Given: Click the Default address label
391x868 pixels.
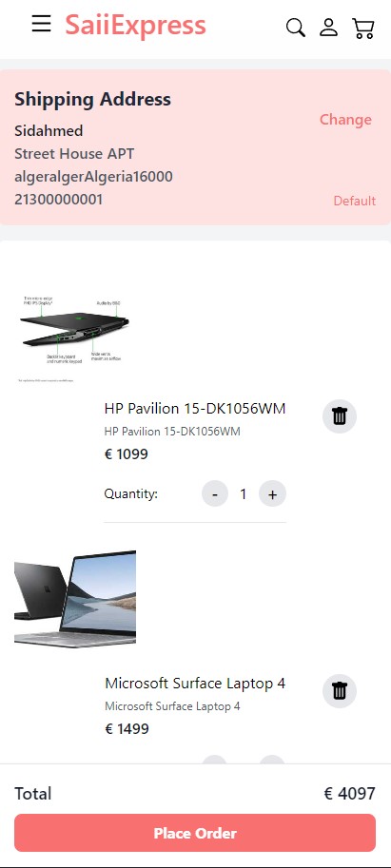Looking at the screenshot, I should pos(355,201).
